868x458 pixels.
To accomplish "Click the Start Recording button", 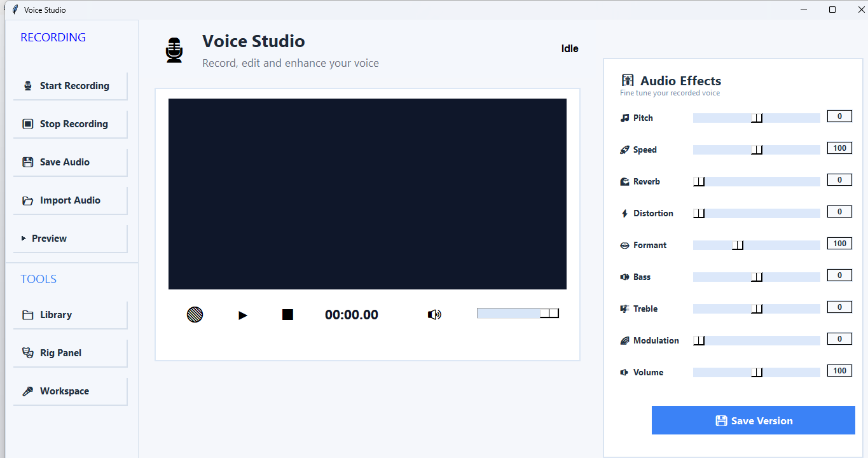I will click(70, 86).
